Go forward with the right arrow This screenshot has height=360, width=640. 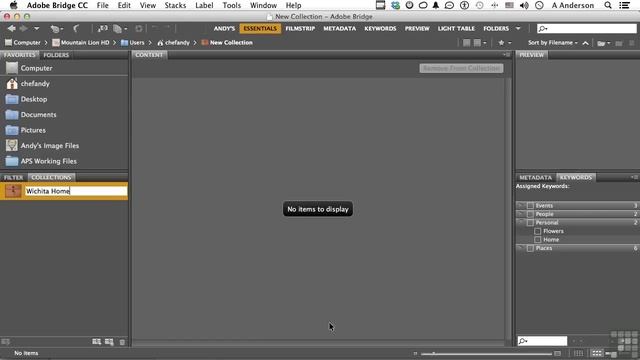(x=24, y=28)
